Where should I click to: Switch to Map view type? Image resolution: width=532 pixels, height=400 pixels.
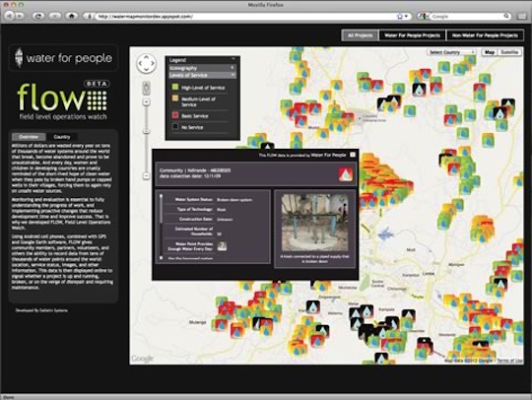coord(490,52)
